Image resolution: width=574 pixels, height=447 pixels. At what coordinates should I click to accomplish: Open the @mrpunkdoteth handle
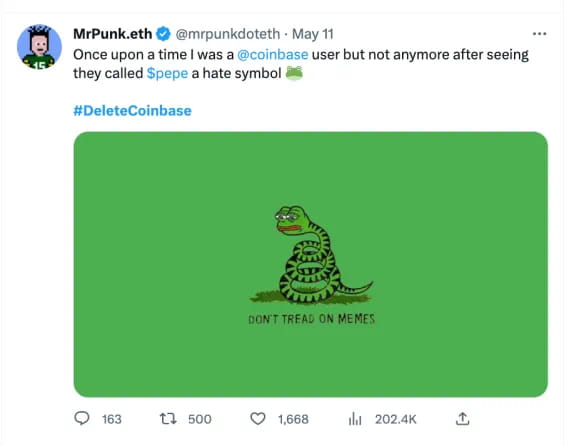pyautogui.click(x=228, y=34)
